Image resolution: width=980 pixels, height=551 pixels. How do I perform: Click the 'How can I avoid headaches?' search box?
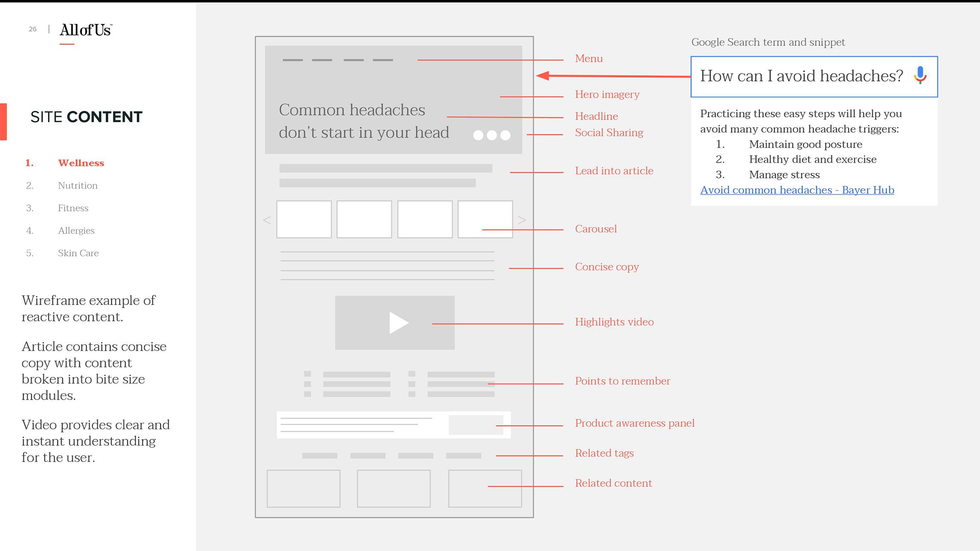click(801, 76)
